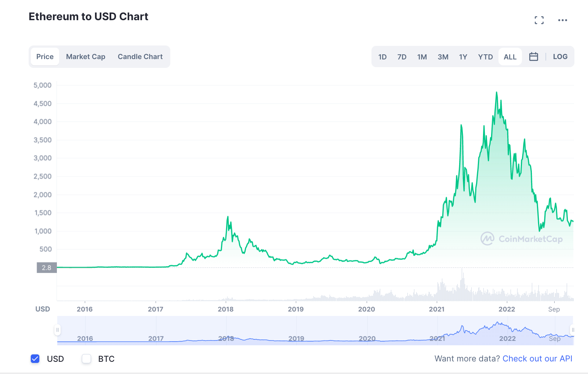Follow the Check out our API link
Viewport: 588px width, 375px height.
(x=537, y=358)
